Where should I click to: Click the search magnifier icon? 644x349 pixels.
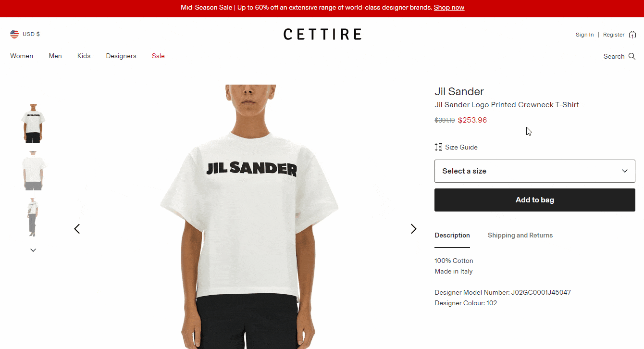632,56
